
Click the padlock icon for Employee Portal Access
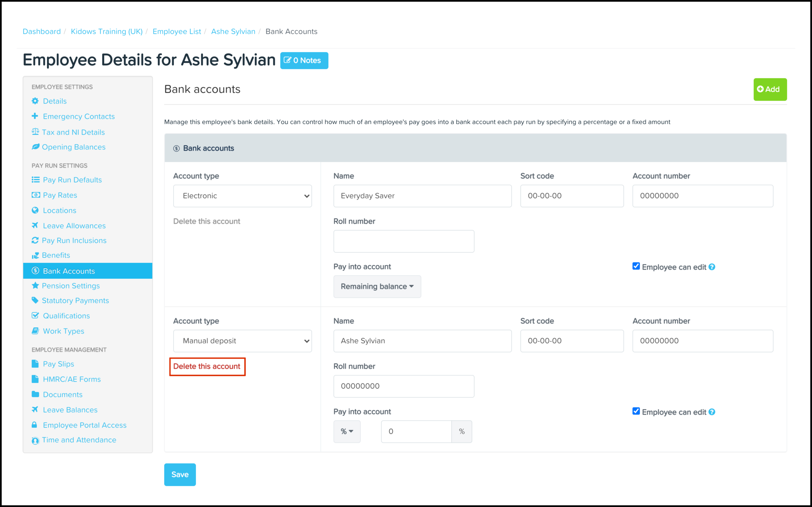[x=35, y=425]
